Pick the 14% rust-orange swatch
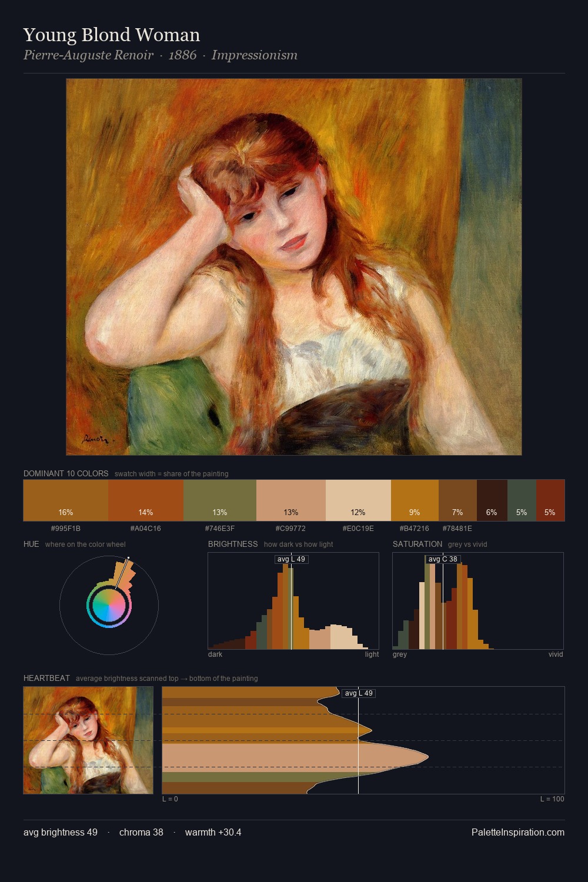588x882 pixels. [x=146, y=500]
